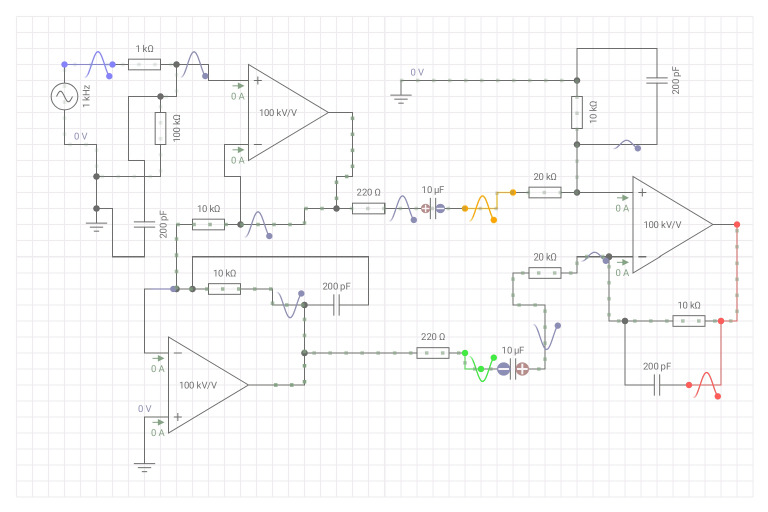Select the lower 10 µF polarized capacitor
Screen dimensions: 768x512
point(513,369)
